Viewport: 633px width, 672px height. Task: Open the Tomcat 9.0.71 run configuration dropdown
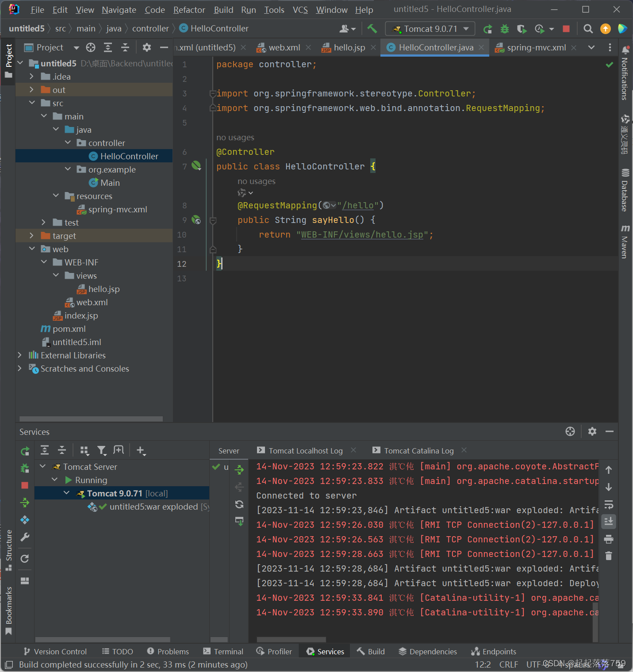coord(430,29)
